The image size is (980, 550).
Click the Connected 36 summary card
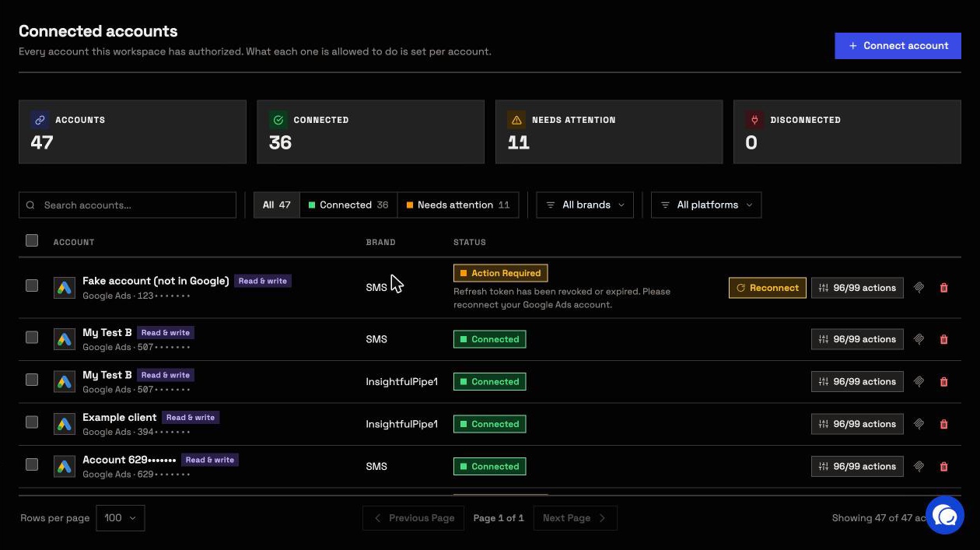click(x=371, y=131)
